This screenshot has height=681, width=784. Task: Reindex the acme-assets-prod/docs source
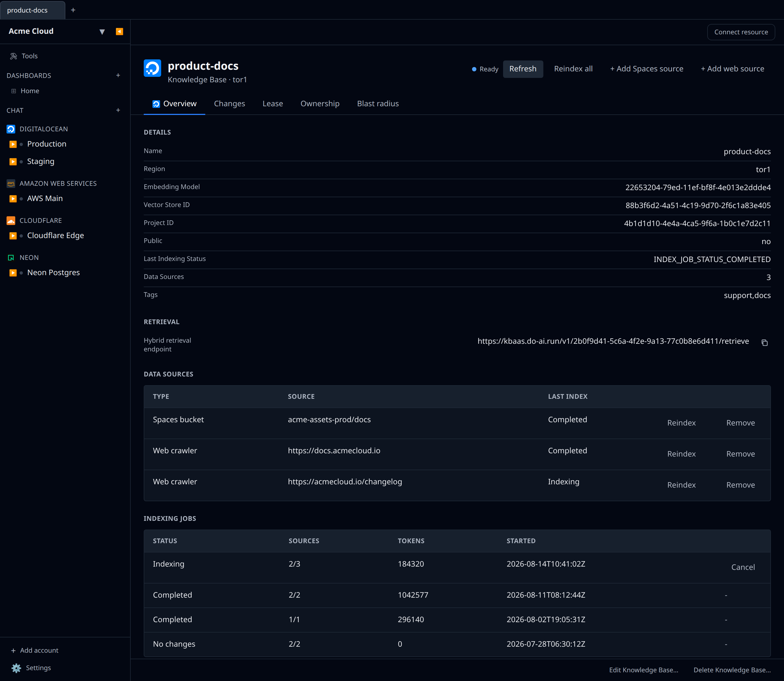click(x=681, y=423)
